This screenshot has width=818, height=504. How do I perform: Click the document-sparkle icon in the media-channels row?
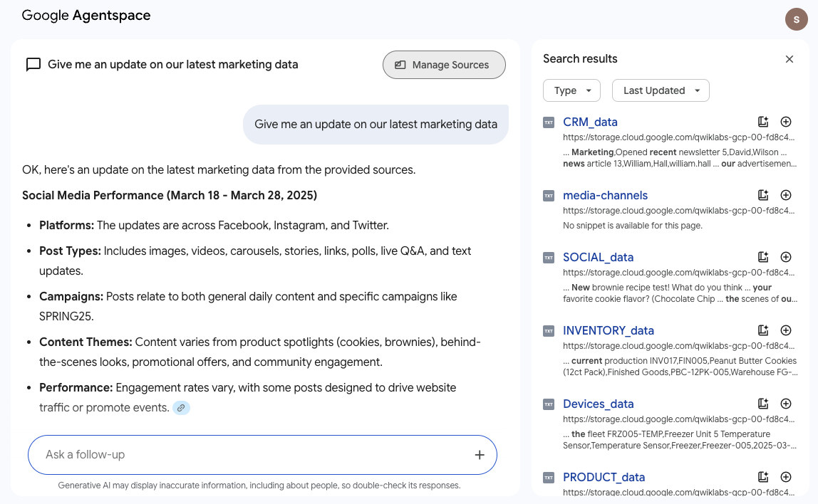point(763,195)
